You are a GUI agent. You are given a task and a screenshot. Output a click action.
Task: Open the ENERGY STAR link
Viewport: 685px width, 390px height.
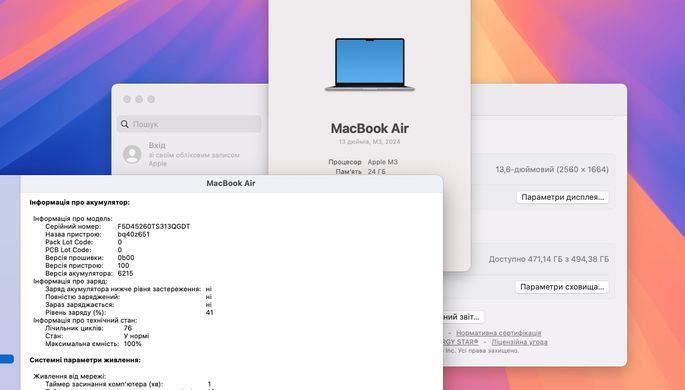click(460, 342)
